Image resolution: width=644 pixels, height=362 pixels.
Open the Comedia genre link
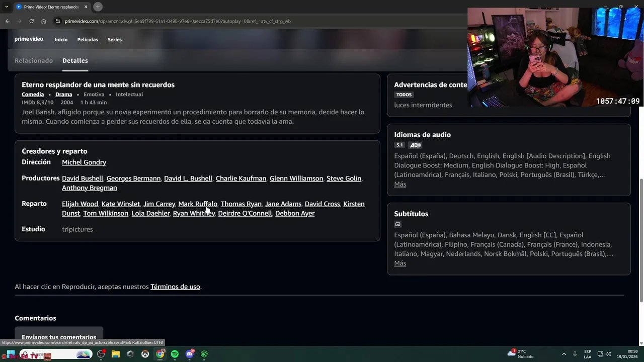(x=33, y=95)
